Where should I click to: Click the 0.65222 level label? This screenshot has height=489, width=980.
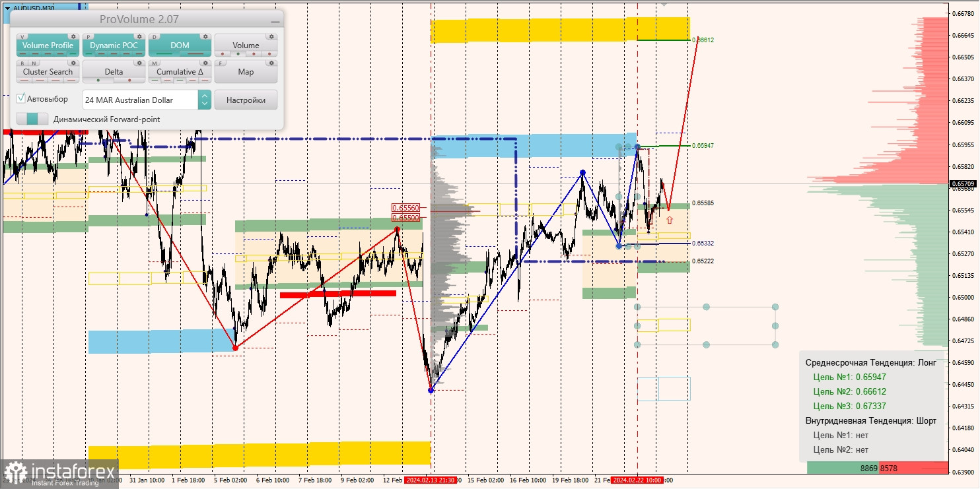coord(703,261)
